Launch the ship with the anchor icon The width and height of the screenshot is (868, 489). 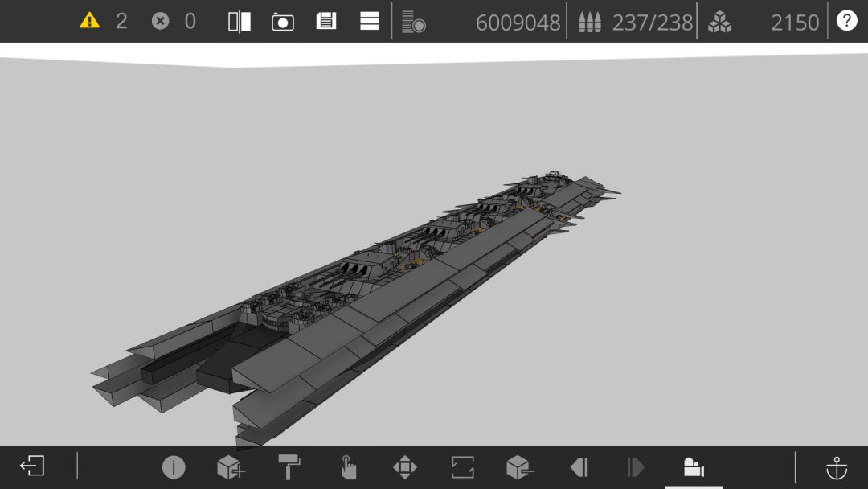click(x=837, y=468)
